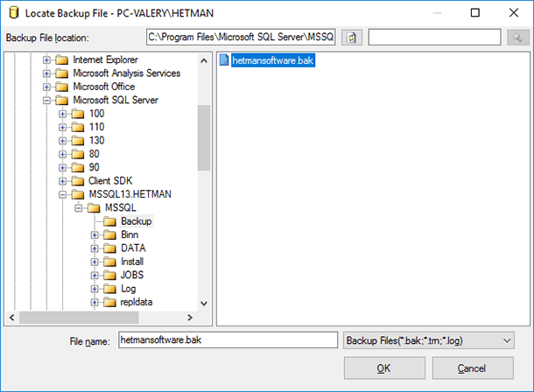534x392 pixels.
Task: Click the Backup File location path field
Action: pos(241,37)
